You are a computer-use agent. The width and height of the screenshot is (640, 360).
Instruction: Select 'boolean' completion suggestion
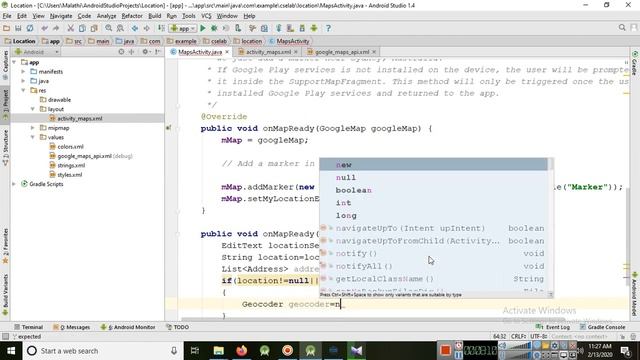pos(433,190)
